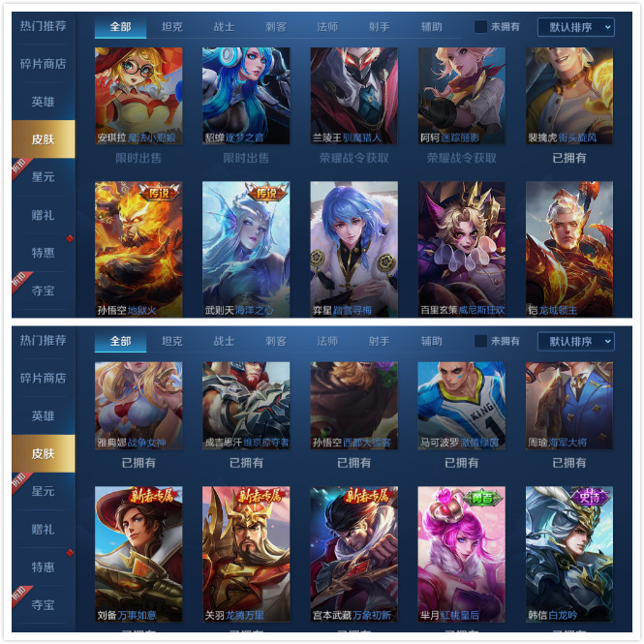
Task: Open 星元 section in top sidebar
Action: coord(44,177)
